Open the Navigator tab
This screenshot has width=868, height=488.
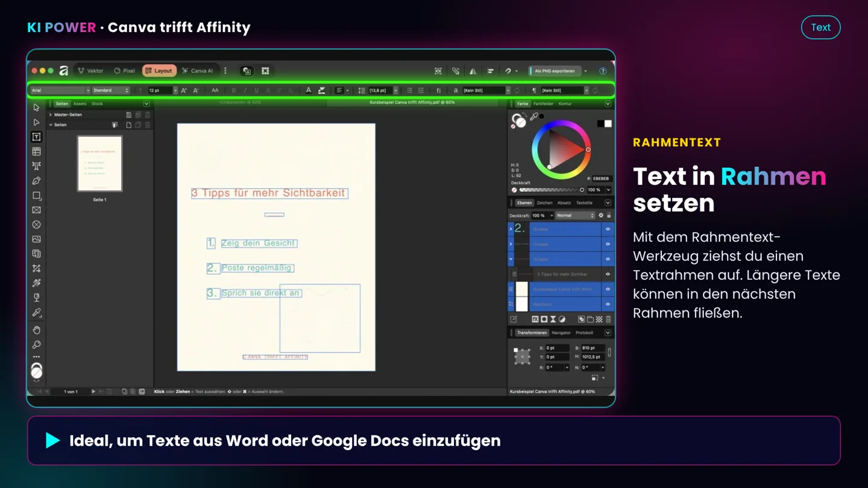coord(561,333)
